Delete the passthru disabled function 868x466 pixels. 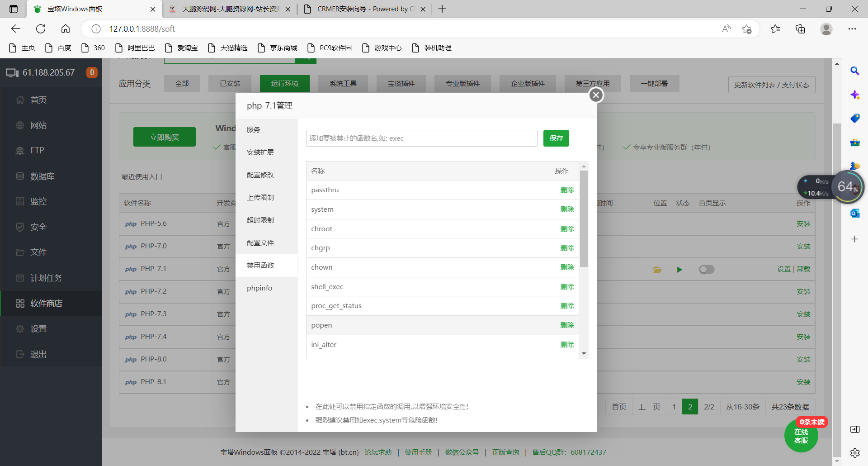(567, 190)
